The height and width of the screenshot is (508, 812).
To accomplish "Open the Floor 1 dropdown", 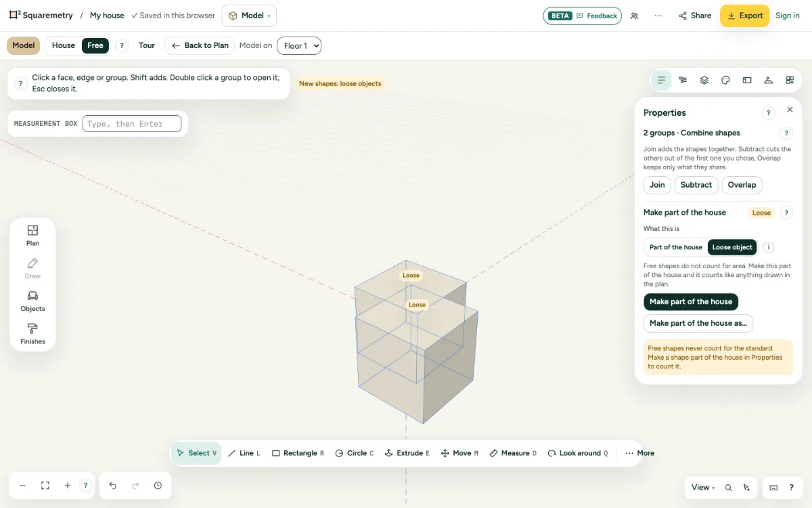I will pyautogui.click(x=299, y=45).
